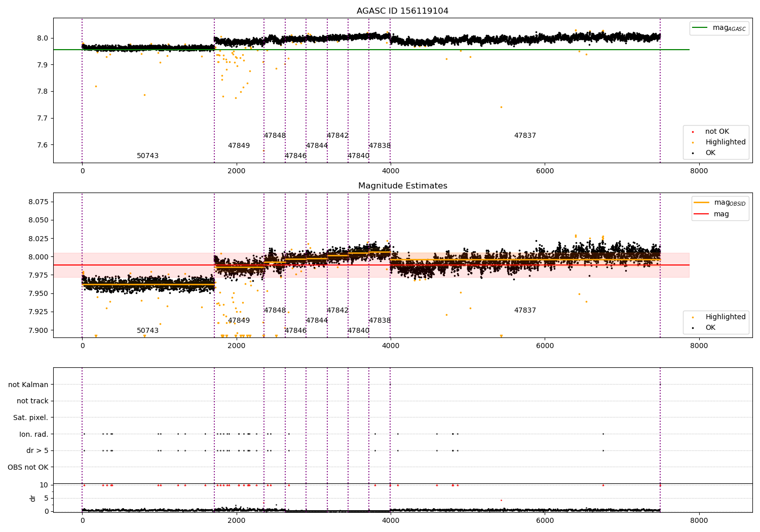Click obsid label 47837 in the Magnitude Estimates plot
Image resolution: width=760 pixels, height=532 pixels.
point(525,311)
